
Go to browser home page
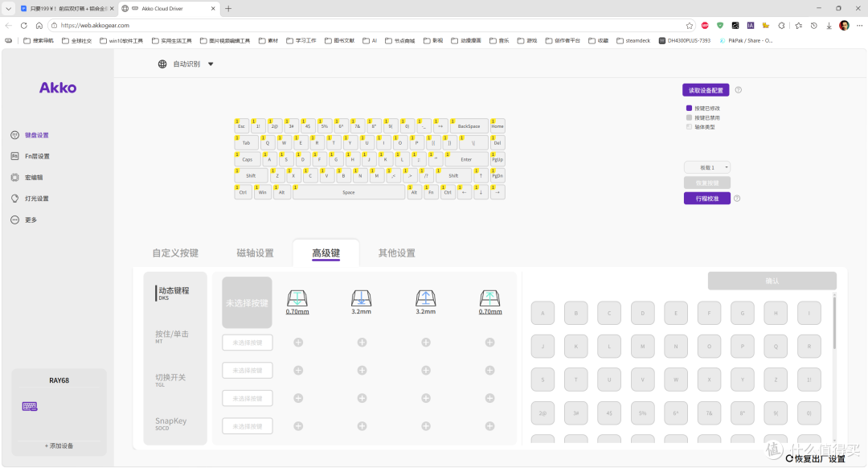(x=39, y=26)
